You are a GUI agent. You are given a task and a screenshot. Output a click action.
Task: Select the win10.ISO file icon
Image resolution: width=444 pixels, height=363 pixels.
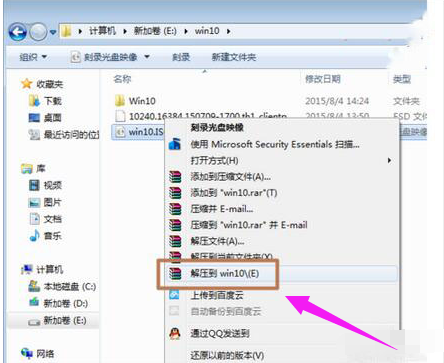point(120,132)
